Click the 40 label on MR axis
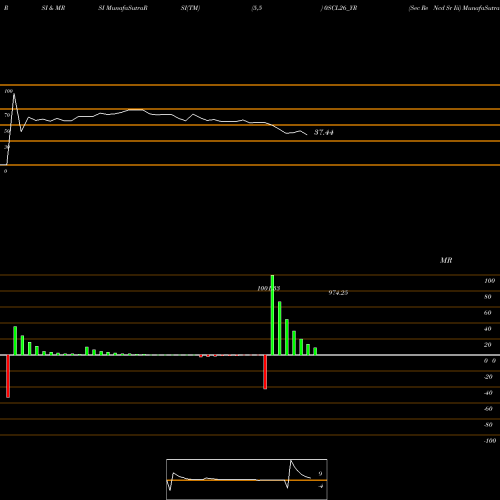 [x=487, y=329]
